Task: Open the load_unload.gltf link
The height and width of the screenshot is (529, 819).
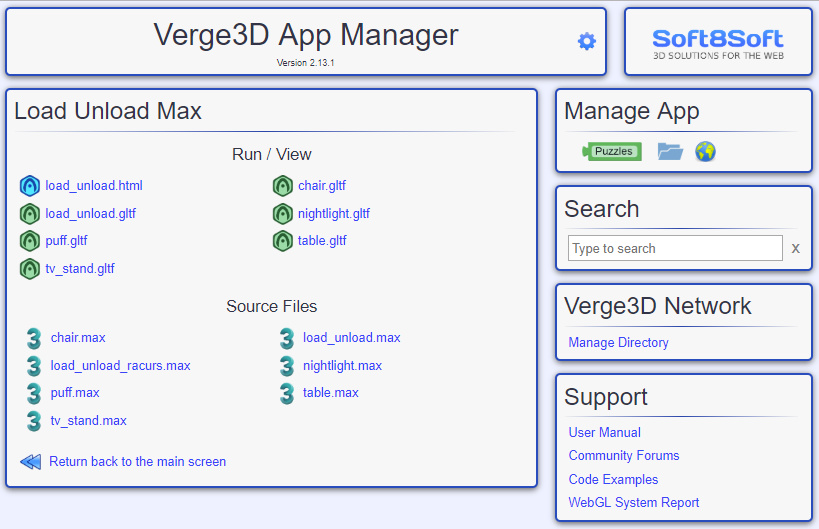Action: pyautogui.click(x=90, y=214)
